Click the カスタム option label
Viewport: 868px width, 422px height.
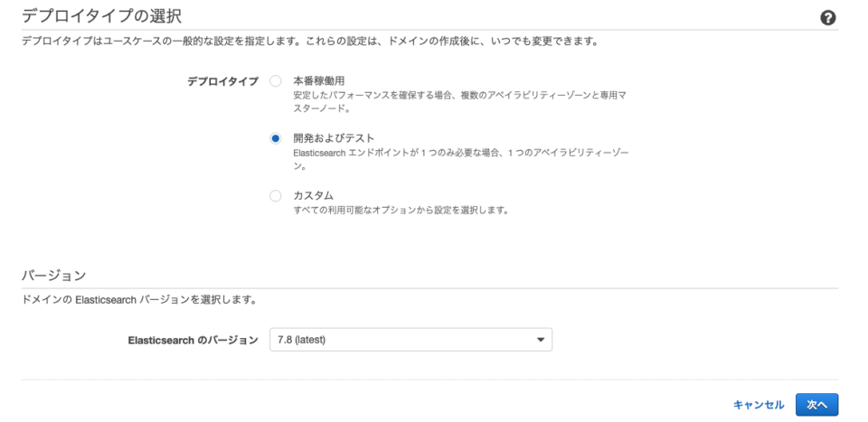(x=313, y=195)
